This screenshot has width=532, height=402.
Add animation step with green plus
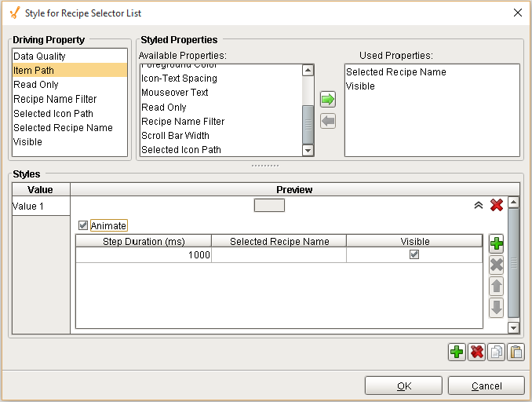(x=496, y=243)
